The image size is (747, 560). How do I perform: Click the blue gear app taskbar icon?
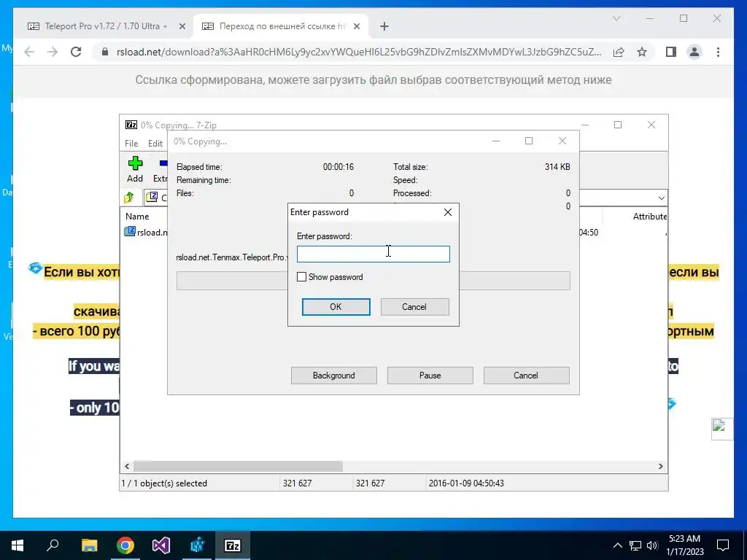(x=197, y=545)
